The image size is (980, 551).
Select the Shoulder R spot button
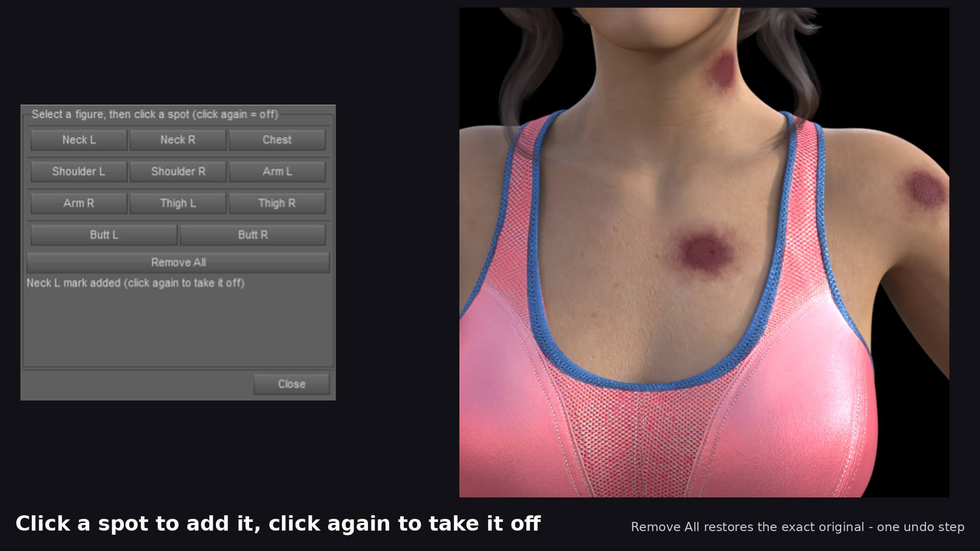click(178, 171)
